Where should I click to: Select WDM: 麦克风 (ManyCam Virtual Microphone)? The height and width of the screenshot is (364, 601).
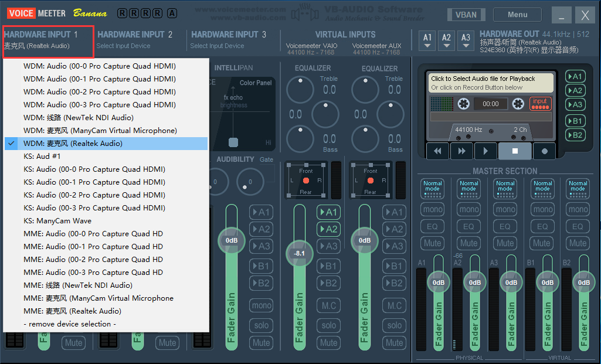106,131
